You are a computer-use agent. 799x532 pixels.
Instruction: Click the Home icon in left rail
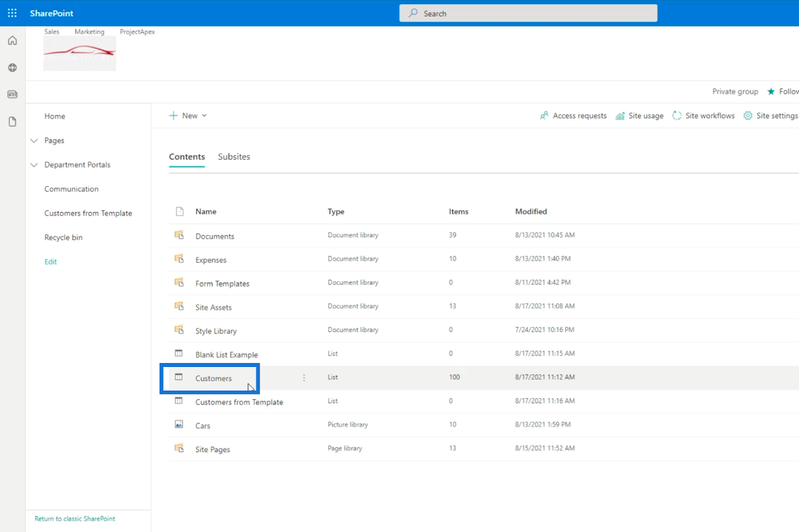point(12,41)
